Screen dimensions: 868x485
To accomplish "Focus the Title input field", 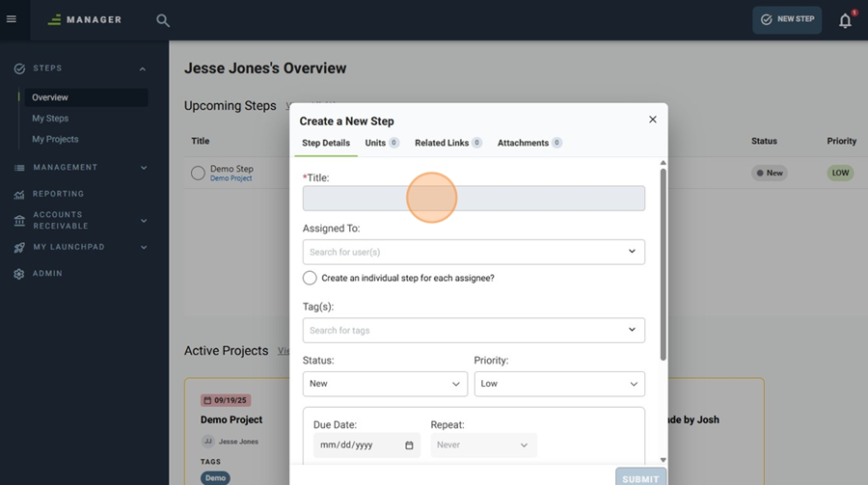I will [x=474, y=199].
